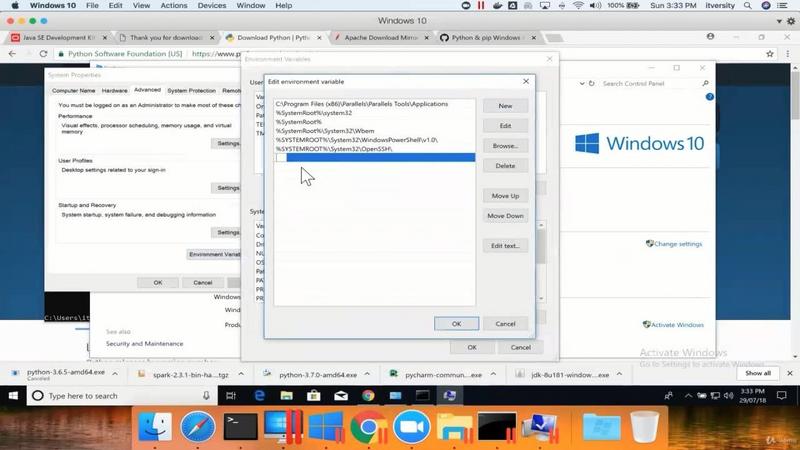Click Cancel in System Properties window

(x=203, y=282)
